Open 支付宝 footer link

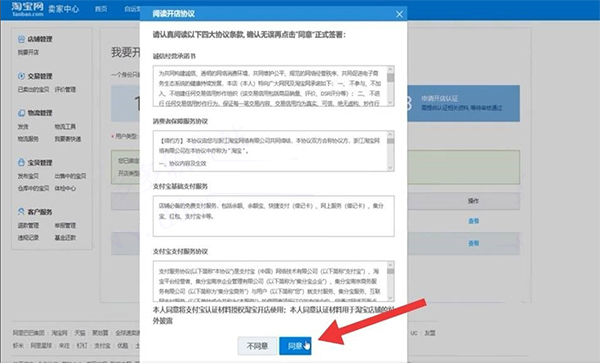(x=102, y=345)
